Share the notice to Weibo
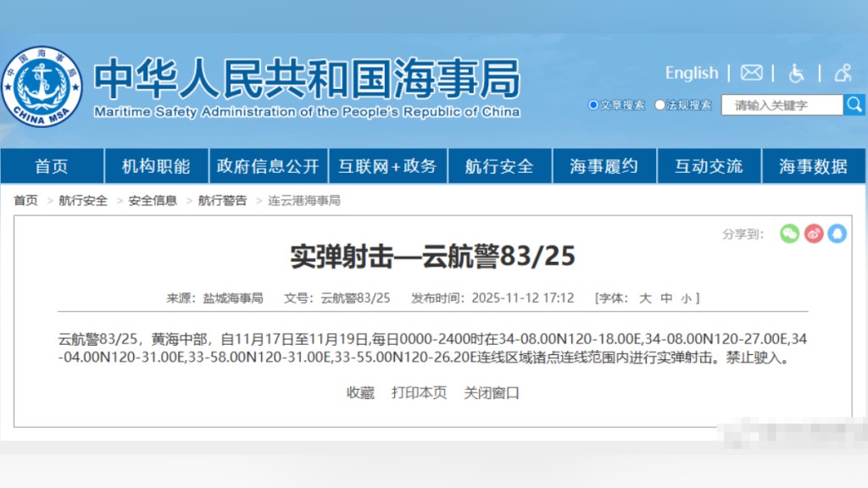 pos(813,233)
